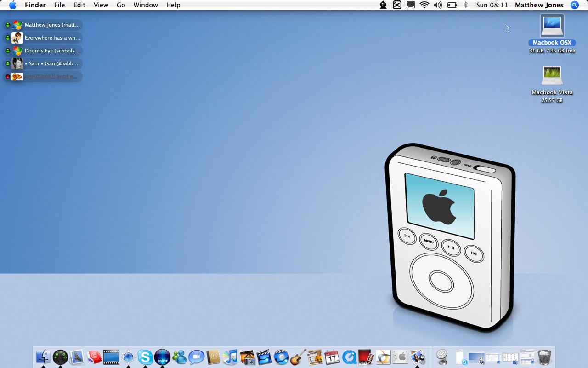
Task: Click the Sun 08:11 clock
Action: [492, 5]
